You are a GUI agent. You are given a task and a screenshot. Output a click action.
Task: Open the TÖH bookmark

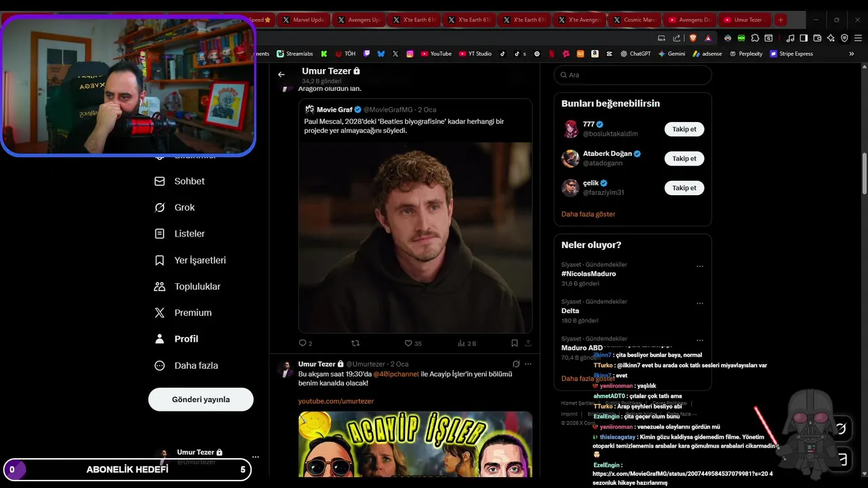tap(345, 54)
